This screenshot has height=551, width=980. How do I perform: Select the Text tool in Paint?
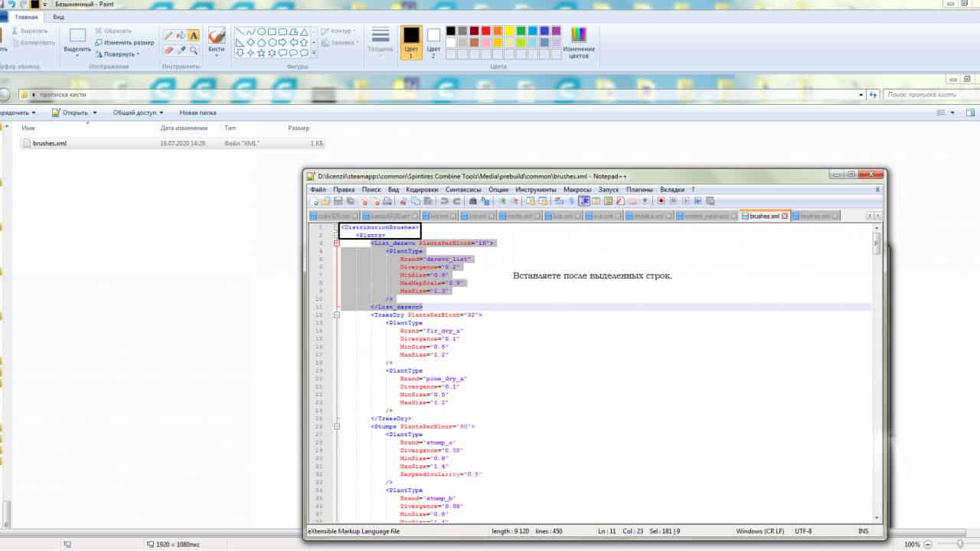194,35
